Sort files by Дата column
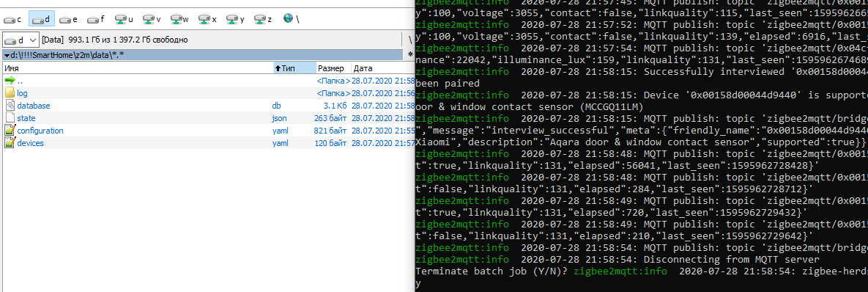Screen dimensions: 868x292 point(383,68)
